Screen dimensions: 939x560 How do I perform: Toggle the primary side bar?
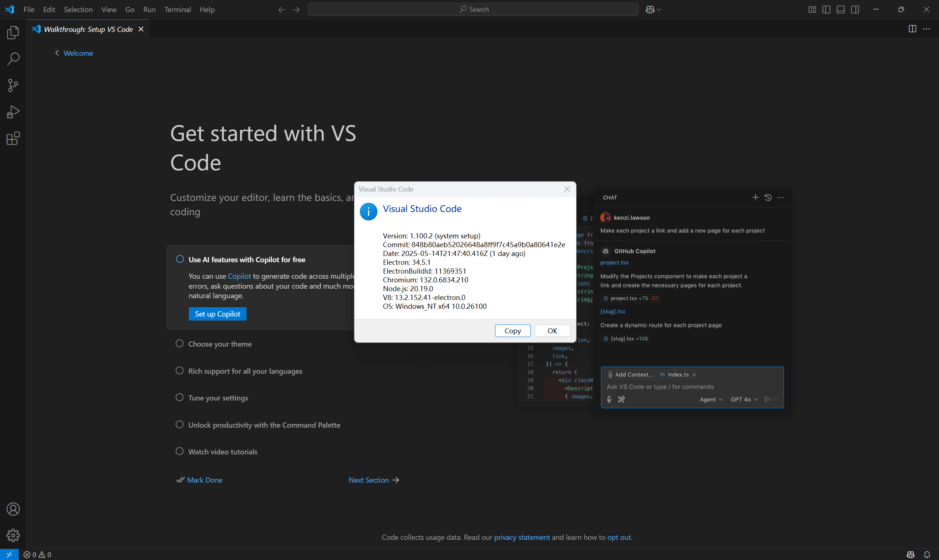[x=826, y=10]
